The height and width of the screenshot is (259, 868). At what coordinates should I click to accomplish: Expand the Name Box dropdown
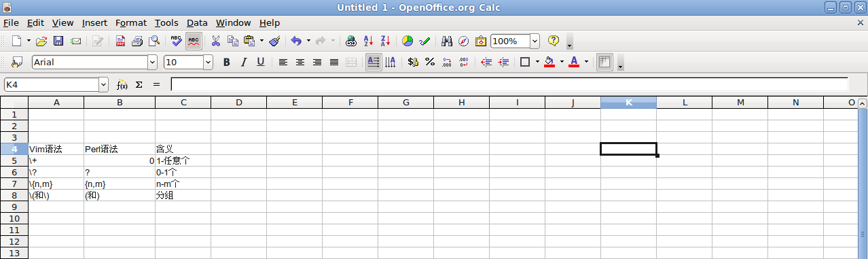pos(104,85)
